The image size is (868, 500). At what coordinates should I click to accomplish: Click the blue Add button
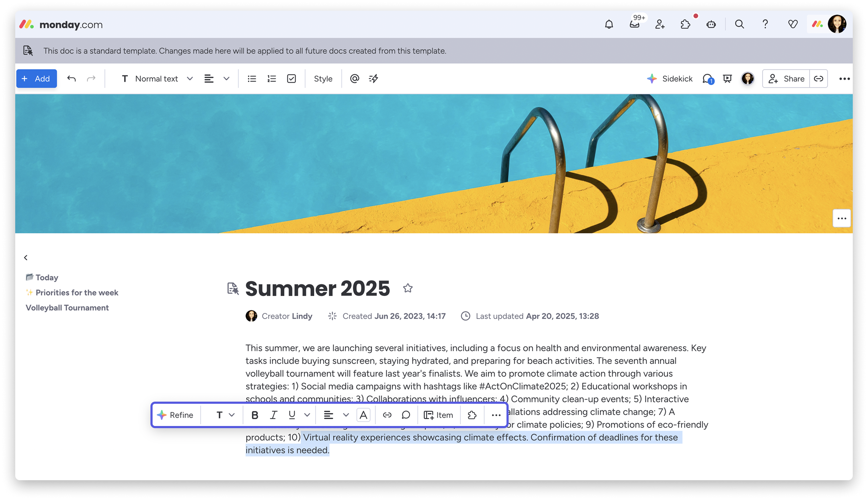tap(37, 79)
